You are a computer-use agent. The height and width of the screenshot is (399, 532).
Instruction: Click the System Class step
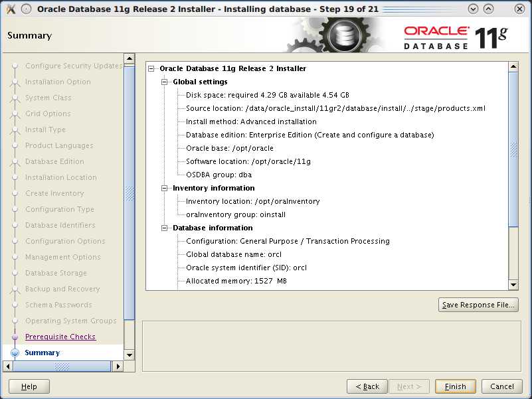point(48,98)
